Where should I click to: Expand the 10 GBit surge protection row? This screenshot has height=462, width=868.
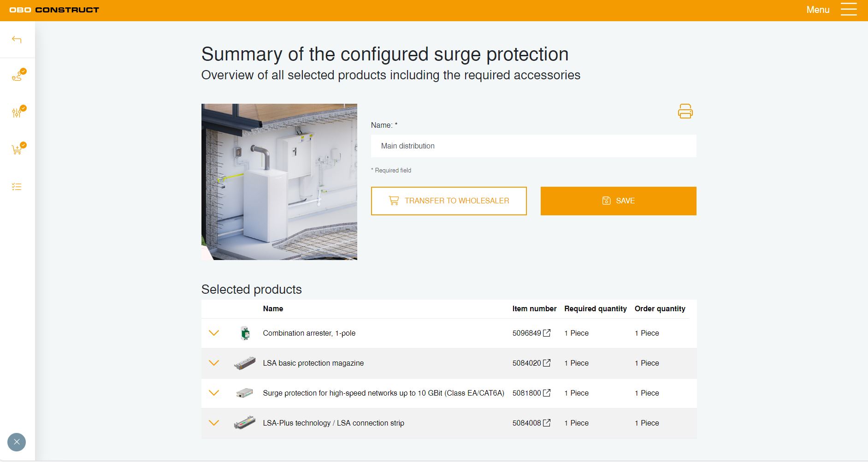point(214,393)
